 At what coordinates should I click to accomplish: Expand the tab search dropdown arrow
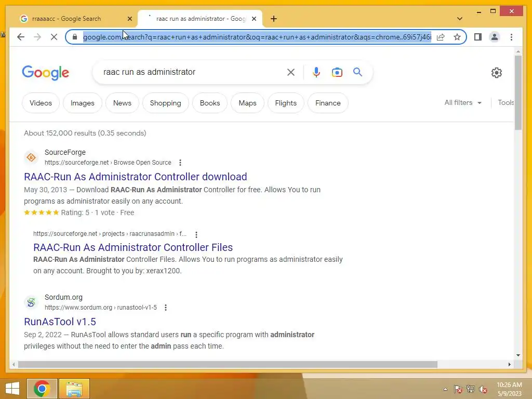tap(460, 19)
